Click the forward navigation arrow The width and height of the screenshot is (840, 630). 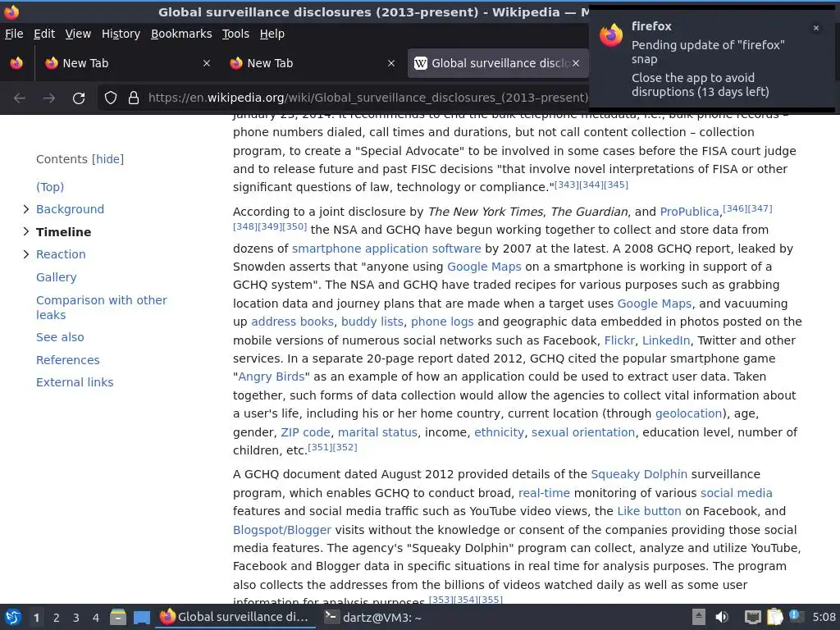click(x=48, y=98)
